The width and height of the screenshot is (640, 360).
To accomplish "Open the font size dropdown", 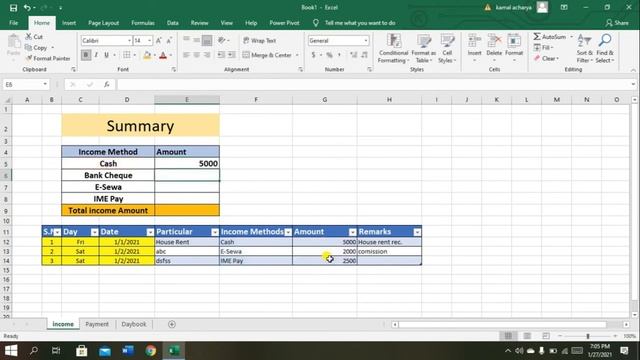I will (x=150, y=40).
